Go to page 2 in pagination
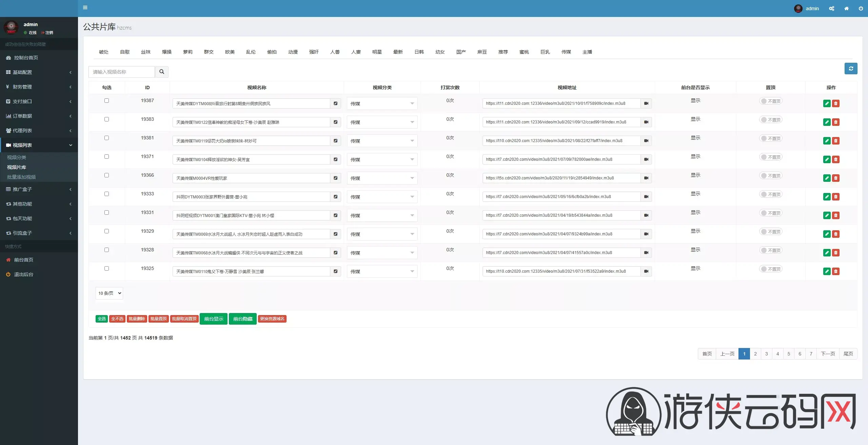868x445 pixels. [755, 354]
